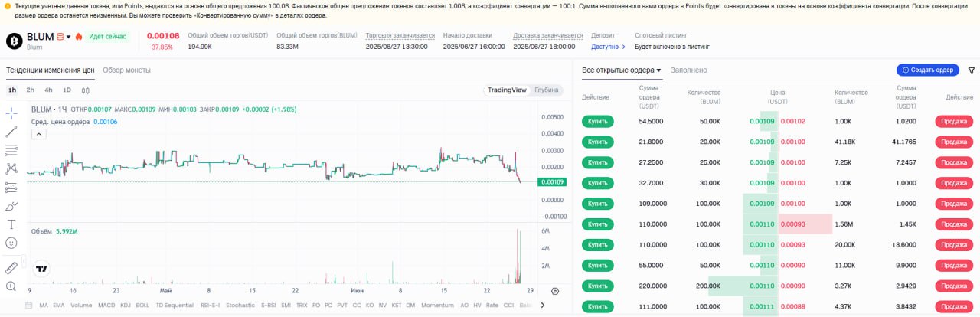Click 'Купить' for the 54.5000 order
The height and width of the screenshot is (317, 980).
click(x=598, y=121)
